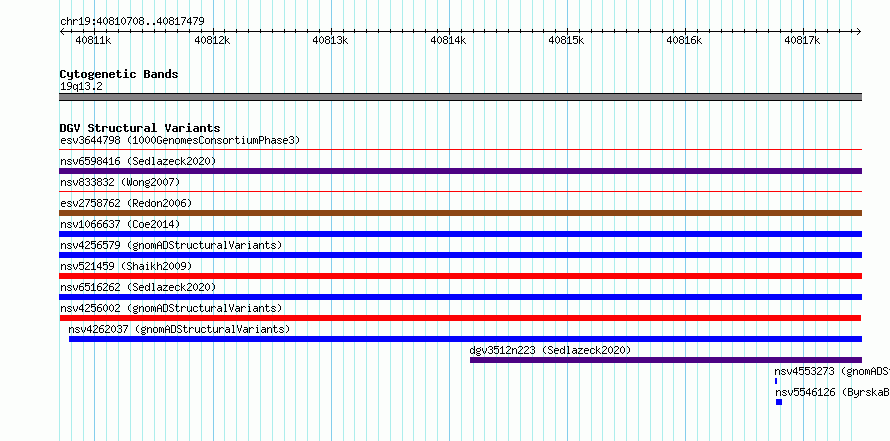The image size is (890, 441).
Task: Click the right arrowhead of the ruler
Action: click(859, 32)
